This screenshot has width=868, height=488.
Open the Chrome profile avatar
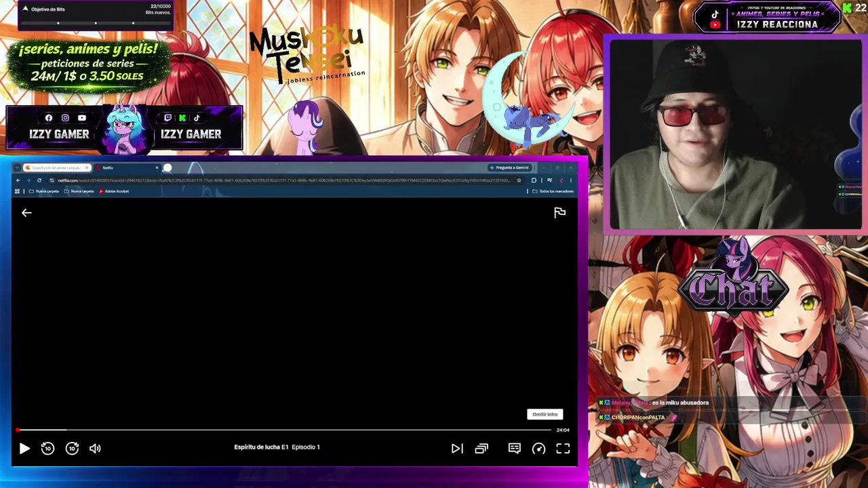click(x=560, y=180)
